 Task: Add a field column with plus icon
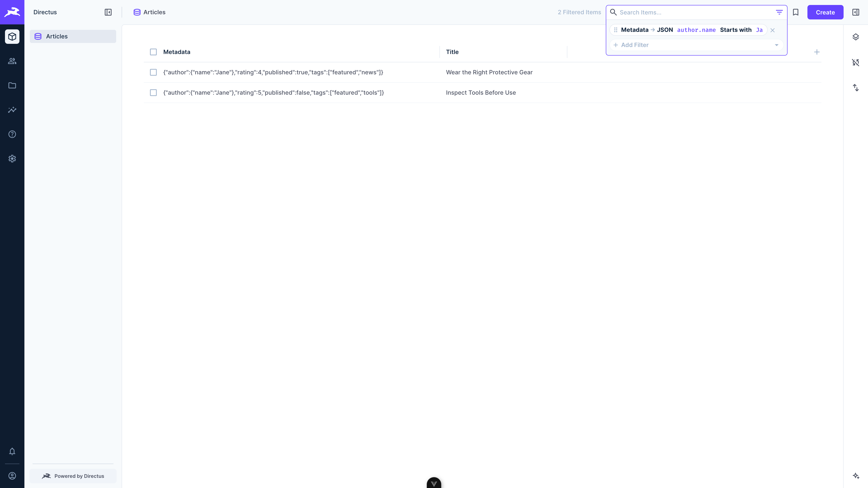817,52
